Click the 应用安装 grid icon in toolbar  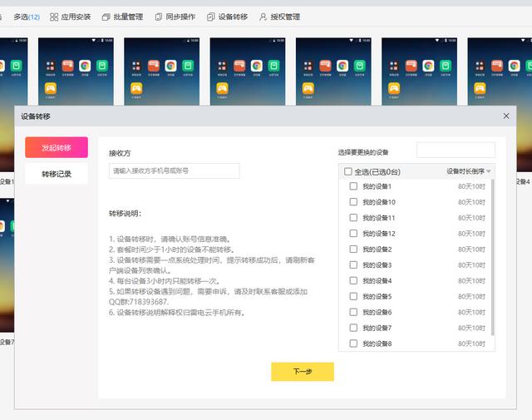point(53,17)
